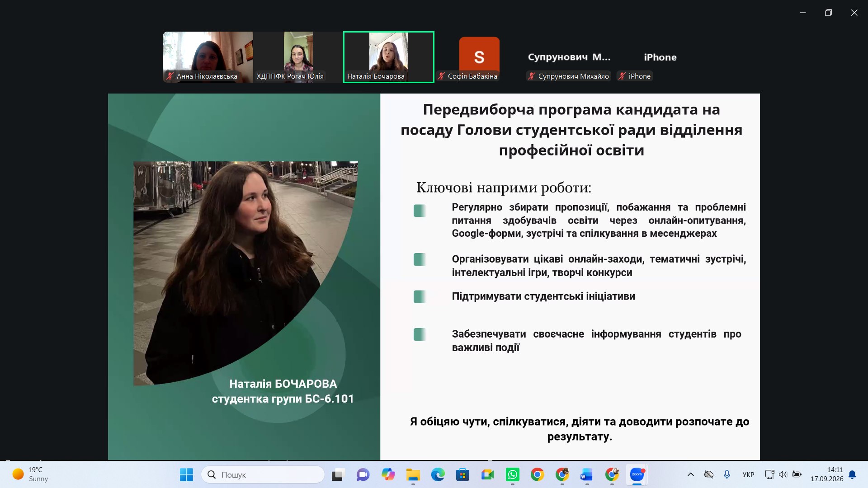Viewport: 868px width, 488px height.
Task: Open Microsoft Store from the taskbar
Action: click(x=462, y=475)
